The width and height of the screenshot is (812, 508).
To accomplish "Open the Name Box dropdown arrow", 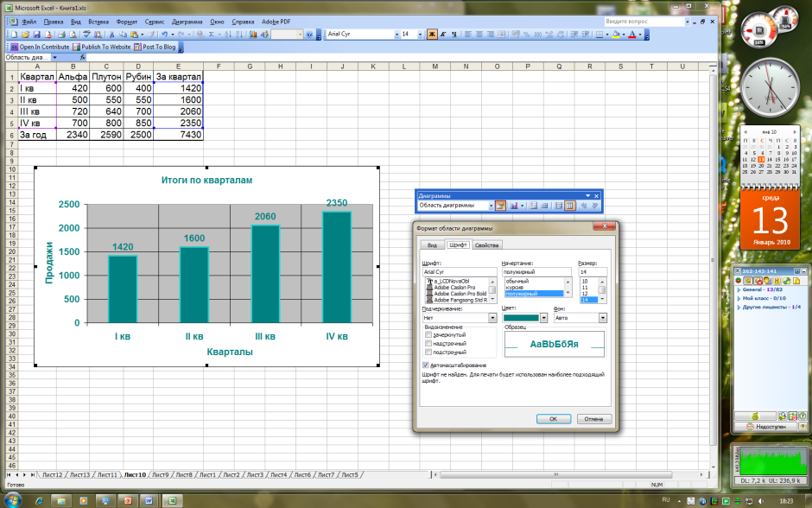I will [x=54, y=58].
